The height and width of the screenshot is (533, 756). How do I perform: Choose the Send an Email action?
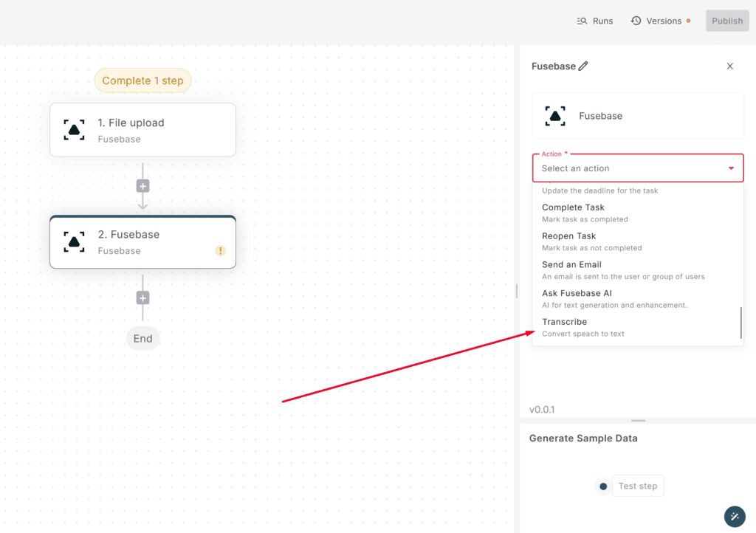coord(638,270)
